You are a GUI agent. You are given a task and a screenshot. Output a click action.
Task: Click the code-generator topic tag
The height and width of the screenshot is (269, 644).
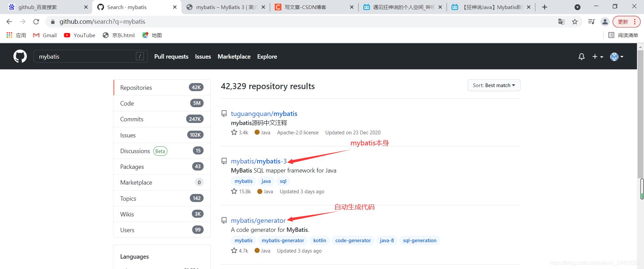click(x=353, y=241)
